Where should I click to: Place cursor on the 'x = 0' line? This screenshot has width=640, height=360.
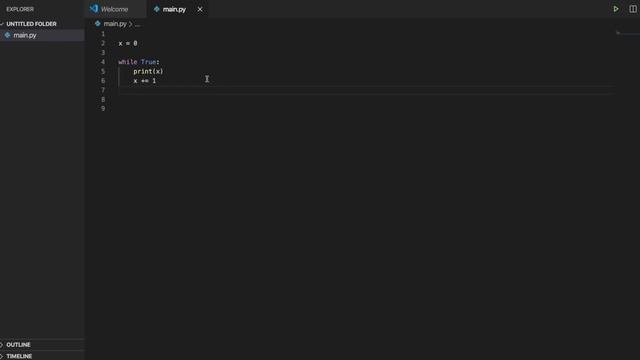[128, 43]
